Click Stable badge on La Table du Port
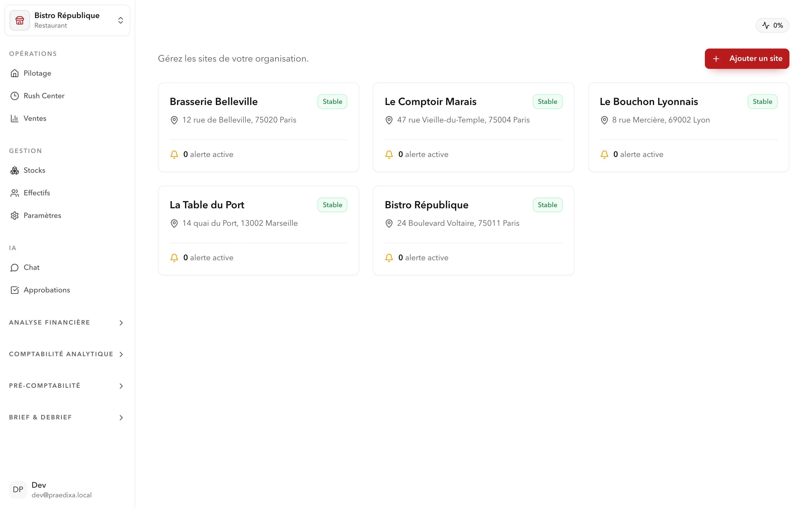This screenshot has height=508, width=812. click(332, 205)
